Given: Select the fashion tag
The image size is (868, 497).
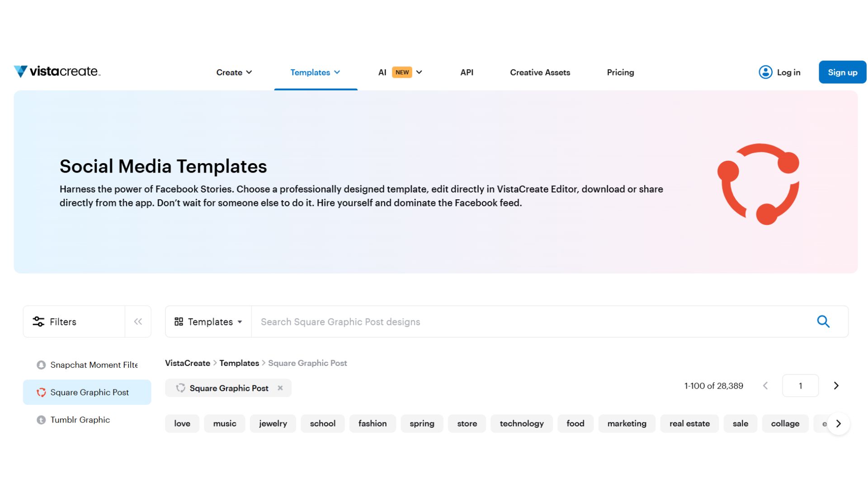Looking at the screenshot, I should [x=373, y=424].
